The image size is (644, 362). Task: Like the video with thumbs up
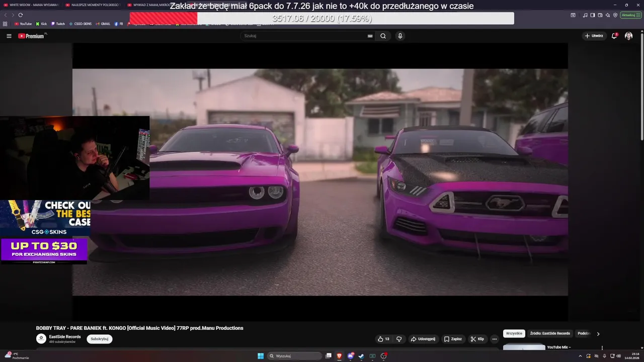(x=383, y=339)
